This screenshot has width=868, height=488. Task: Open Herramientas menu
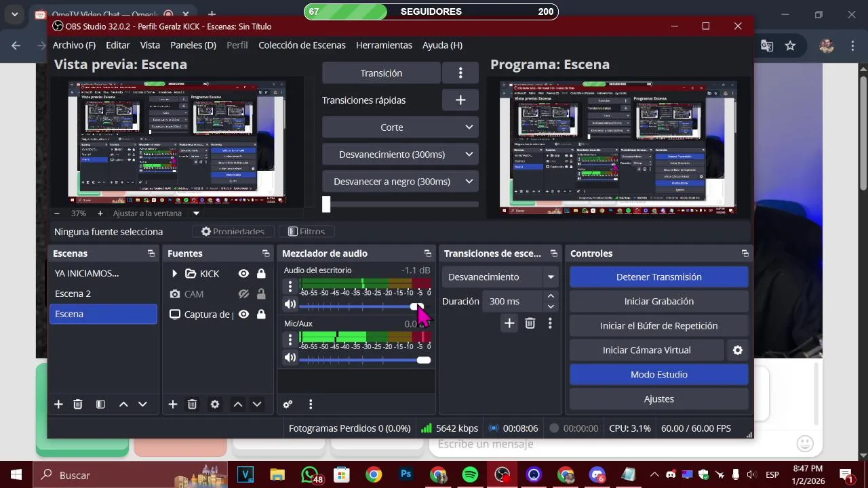pyautogui.click(x=384, y=45)
